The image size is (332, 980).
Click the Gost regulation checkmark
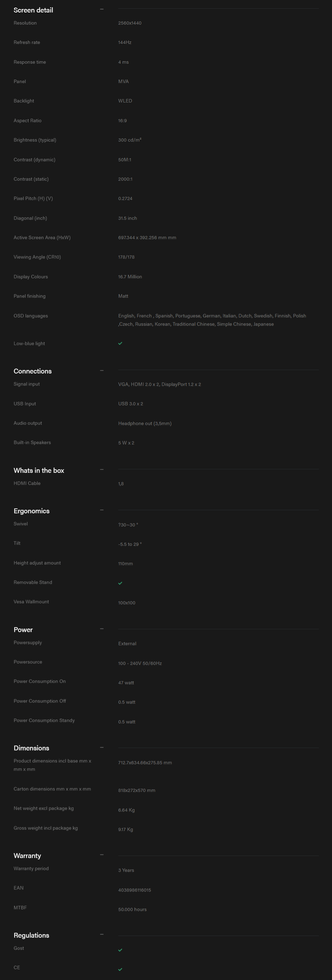point(120,950)
